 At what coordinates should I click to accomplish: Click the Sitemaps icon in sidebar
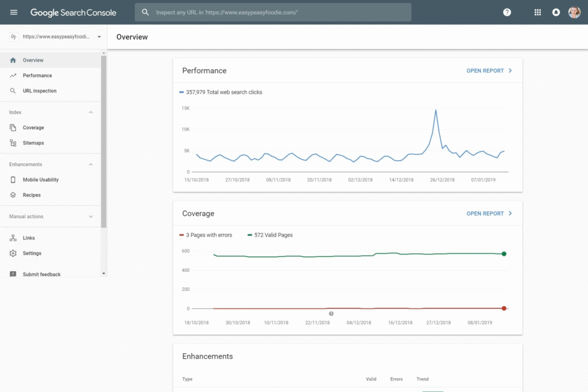pyautogui.click(x=13, y=143)
